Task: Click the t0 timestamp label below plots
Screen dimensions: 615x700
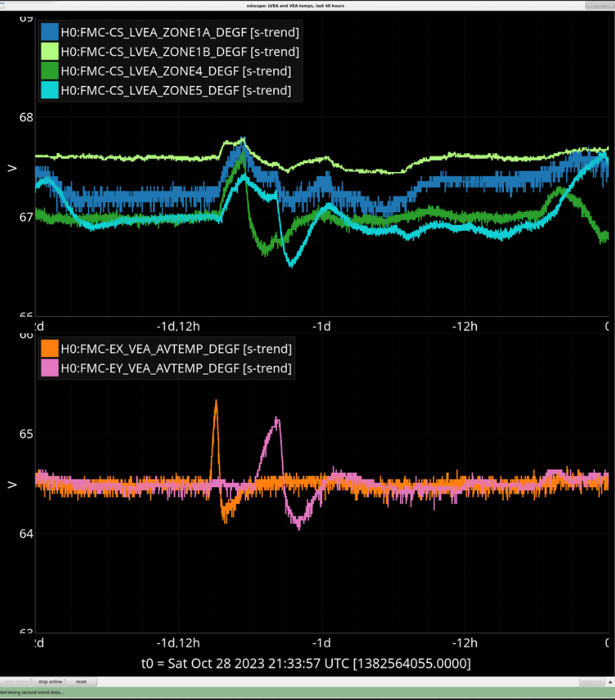Action: (306, 663)
